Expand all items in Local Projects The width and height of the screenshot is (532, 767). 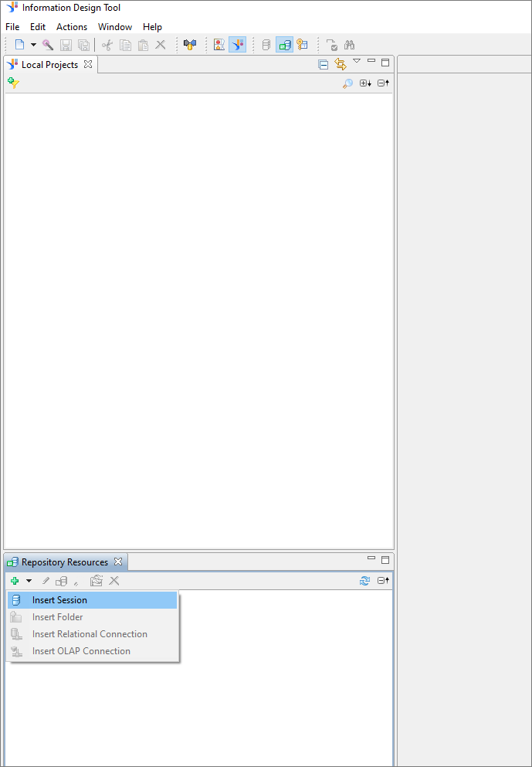tap(365, 83)
